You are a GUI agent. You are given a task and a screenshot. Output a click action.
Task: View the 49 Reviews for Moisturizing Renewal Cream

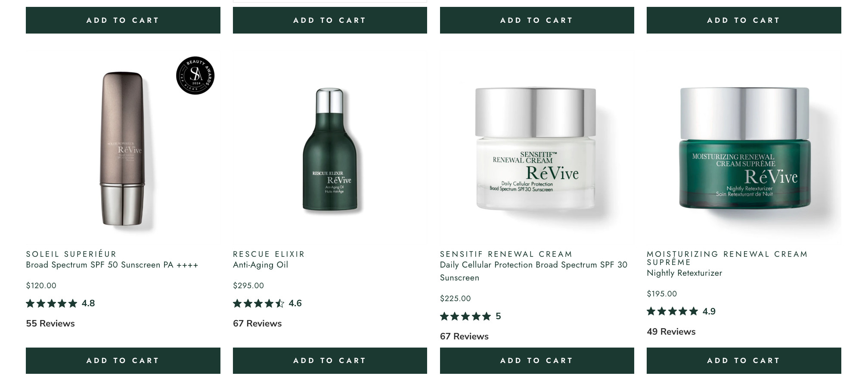click(x=671, y=332)
